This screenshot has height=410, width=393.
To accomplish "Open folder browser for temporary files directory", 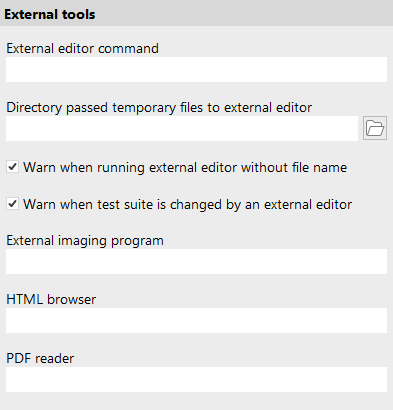I will [x=375, y=128].
